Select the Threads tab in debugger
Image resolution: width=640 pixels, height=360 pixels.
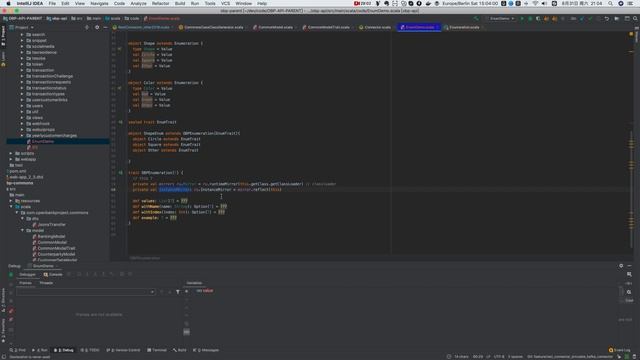(46, 283)
